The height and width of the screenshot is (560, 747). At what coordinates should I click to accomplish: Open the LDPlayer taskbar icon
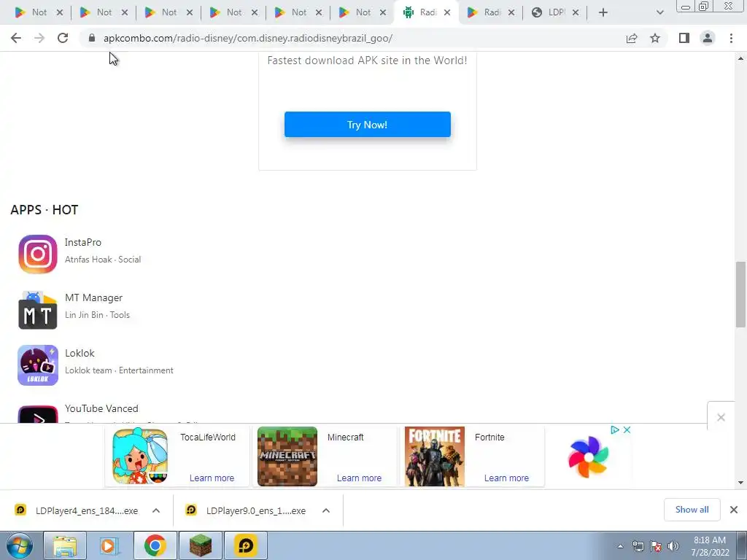246,545
